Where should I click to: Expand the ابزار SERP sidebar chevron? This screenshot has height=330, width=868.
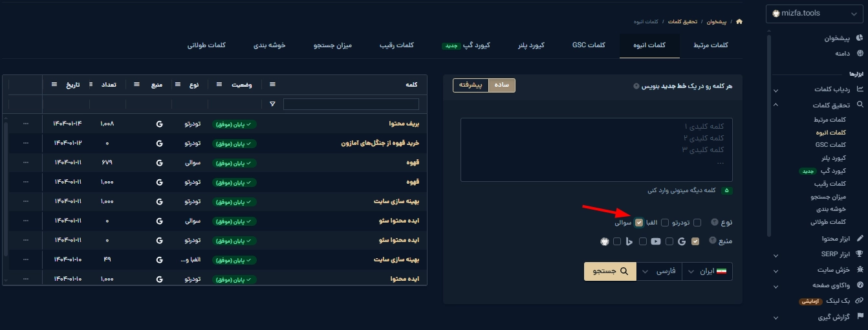[x=776, y=254]
